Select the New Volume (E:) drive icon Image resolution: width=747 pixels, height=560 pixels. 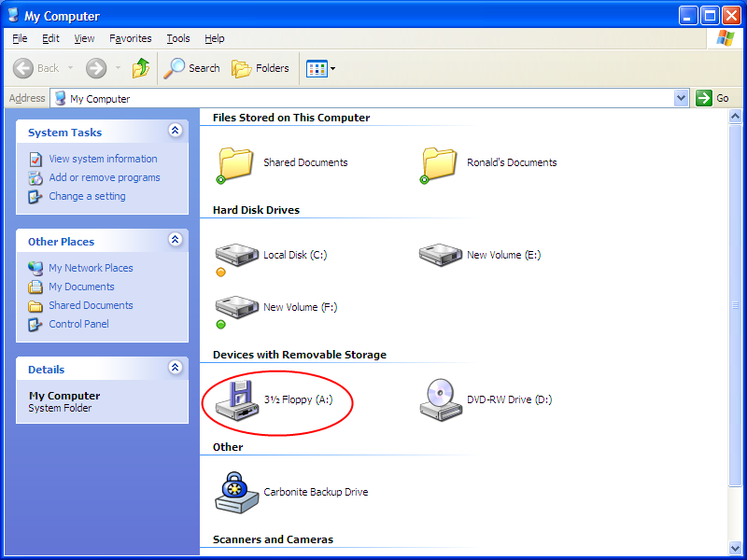(x=441, y=255)
